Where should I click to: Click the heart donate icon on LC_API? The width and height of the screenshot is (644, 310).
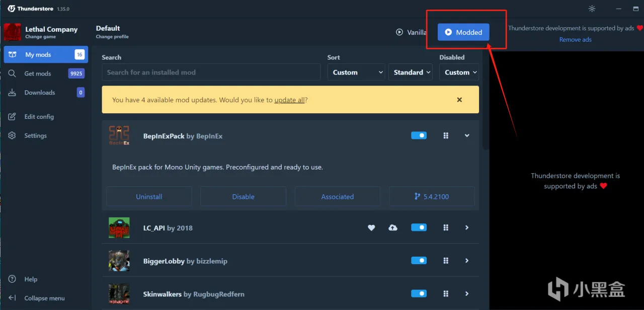(371, 227)
